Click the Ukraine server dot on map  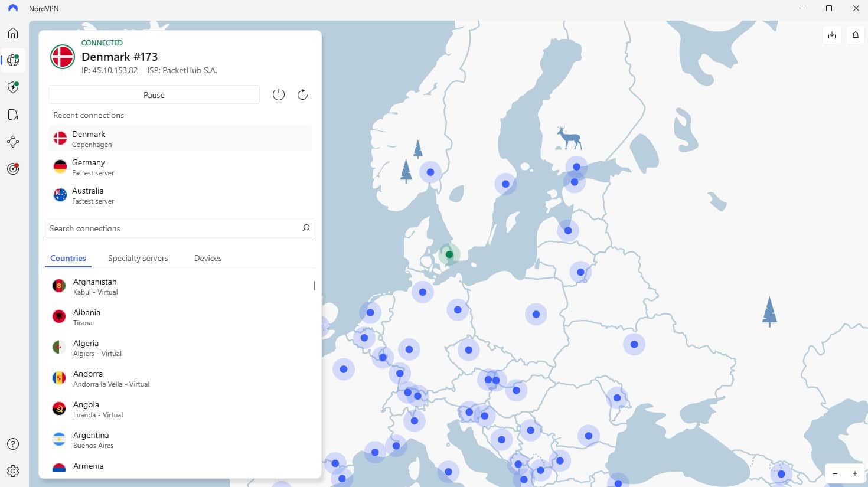click(634, 344)
